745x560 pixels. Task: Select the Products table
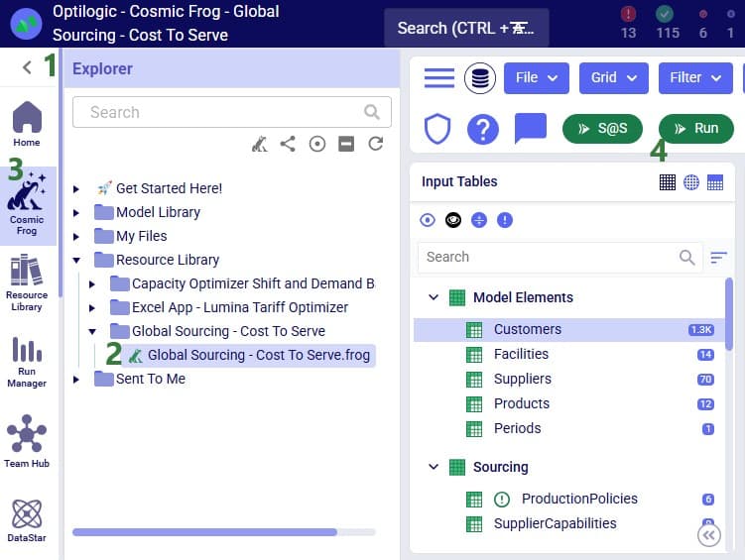pyautogui.click(x=569, y=403)
